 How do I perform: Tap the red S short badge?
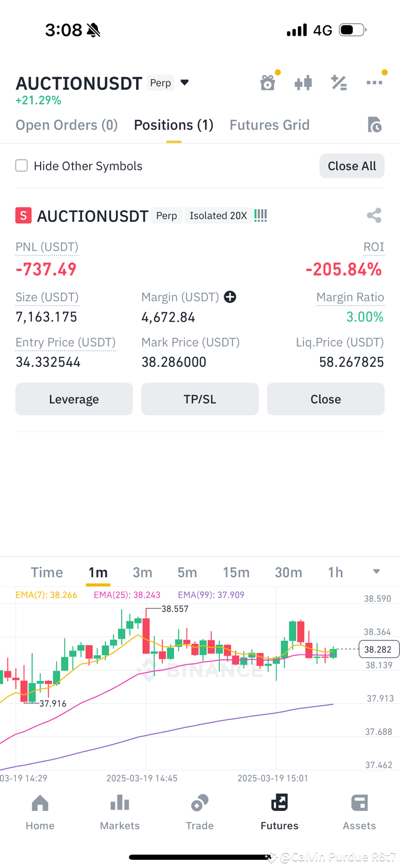24,216
